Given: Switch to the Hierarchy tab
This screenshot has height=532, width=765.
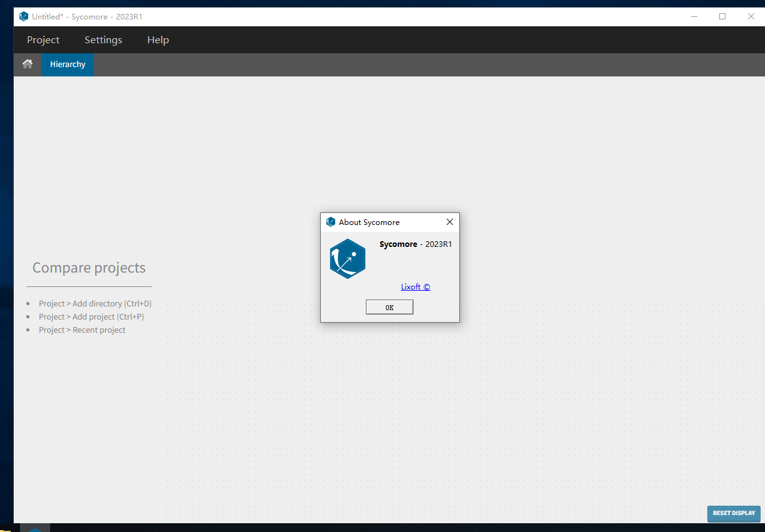Looking at the screenshot, I should tap(68, 65).
